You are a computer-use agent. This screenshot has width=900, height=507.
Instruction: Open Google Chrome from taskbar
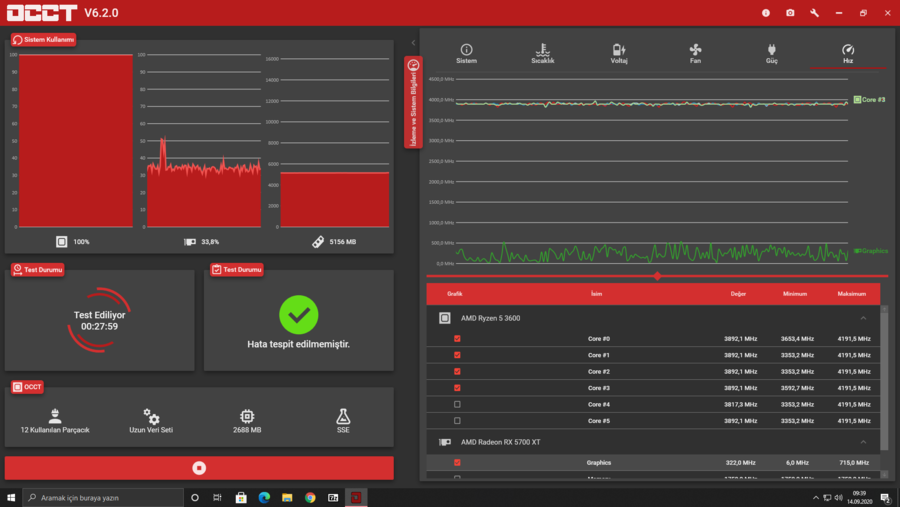coord(310,497)
